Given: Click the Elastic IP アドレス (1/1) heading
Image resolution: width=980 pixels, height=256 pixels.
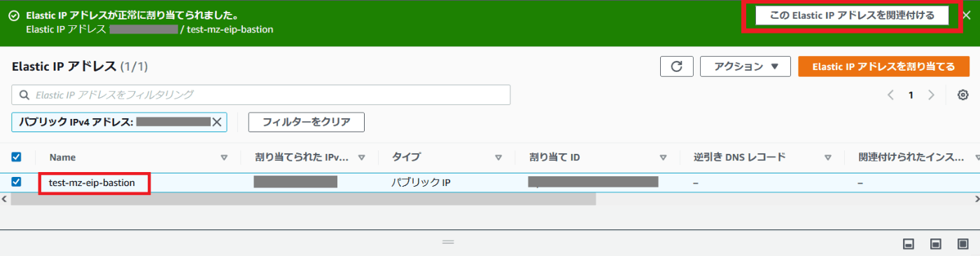Looking at the screenshot, I should pos(80,66).
